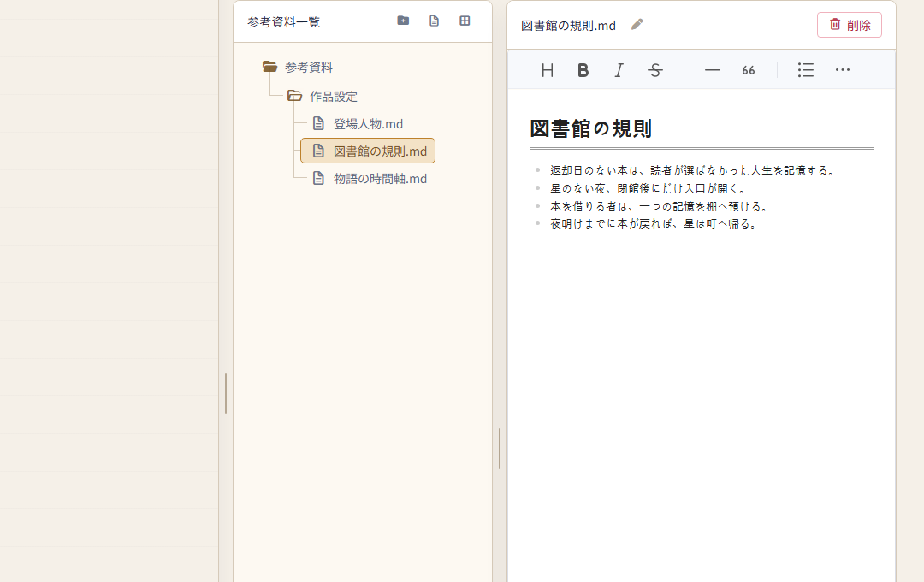This screenshot has width=924, height=582.
Task: Insert a horizontal rule from the toolbar
Action: 712,70
